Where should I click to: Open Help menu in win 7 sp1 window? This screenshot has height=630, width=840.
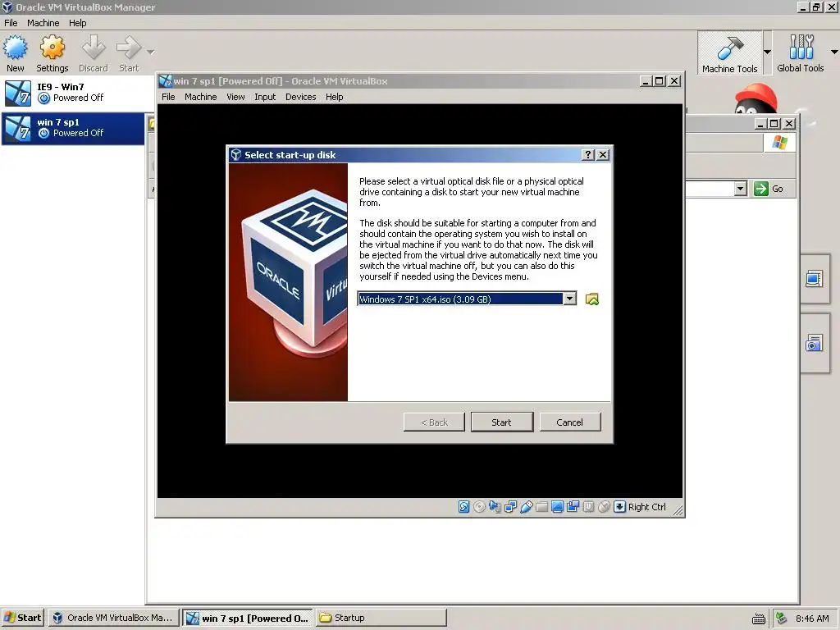[335, 97]
